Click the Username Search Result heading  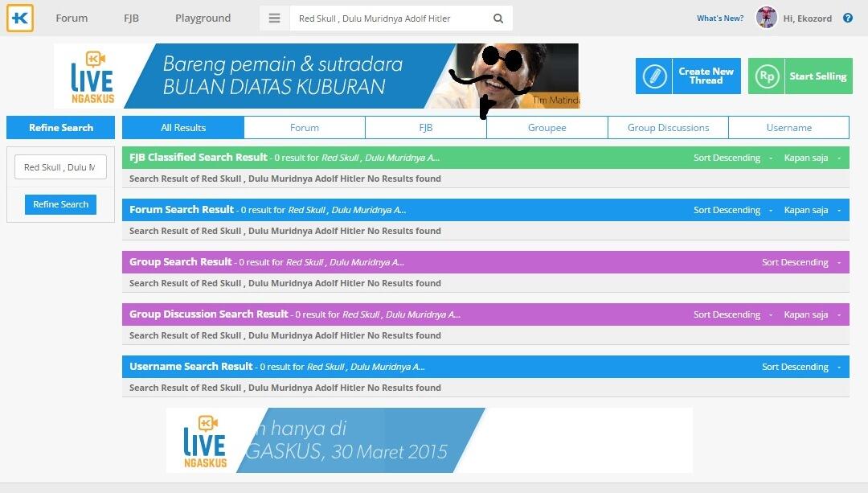191,366
